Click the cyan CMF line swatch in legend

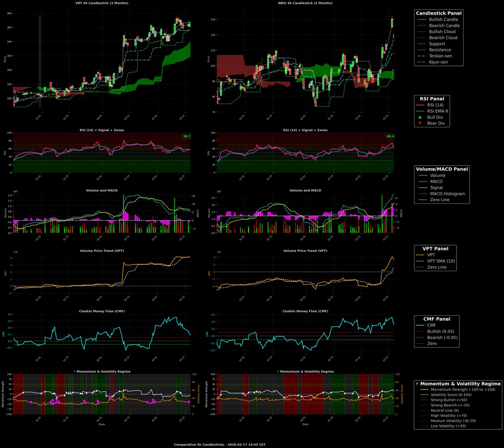click(420, 325)
